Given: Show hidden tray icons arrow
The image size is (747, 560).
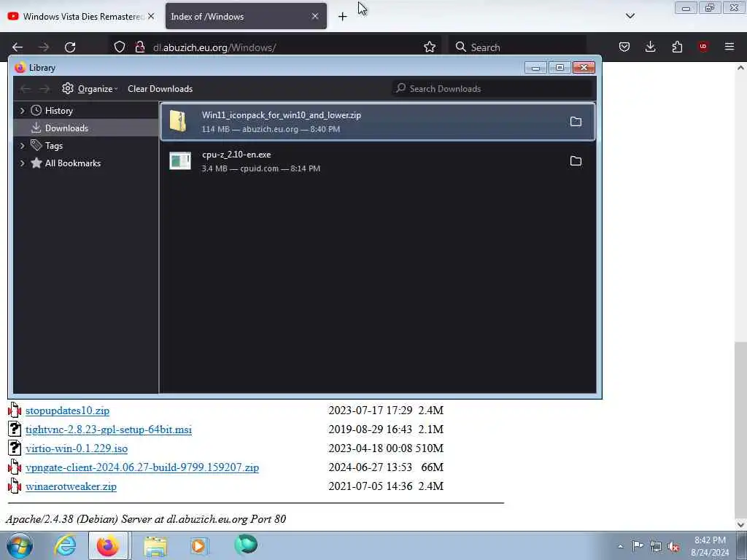Looking at the screenshot, I should 620,547.
